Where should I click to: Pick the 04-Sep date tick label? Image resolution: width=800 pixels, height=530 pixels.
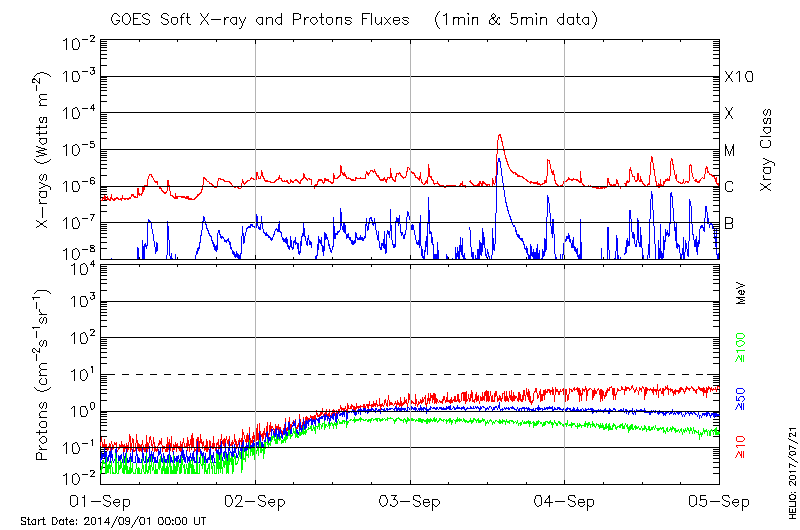[x=564, y=501]
